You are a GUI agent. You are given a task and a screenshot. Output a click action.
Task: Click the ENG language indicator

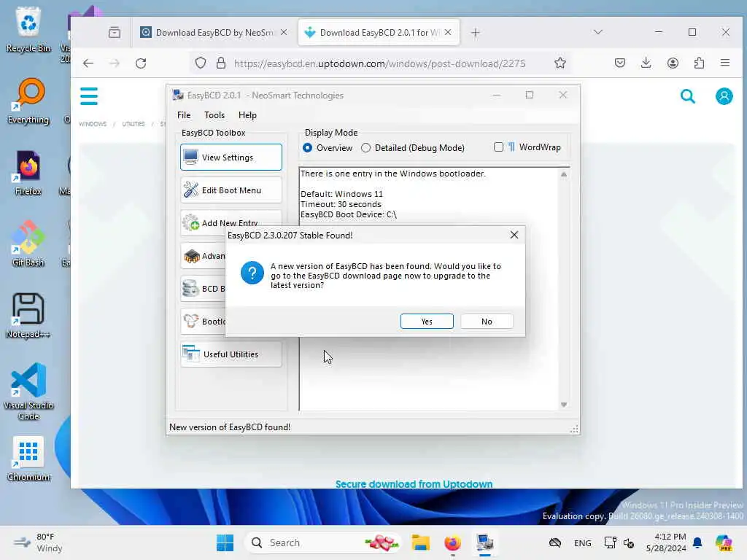582,542
